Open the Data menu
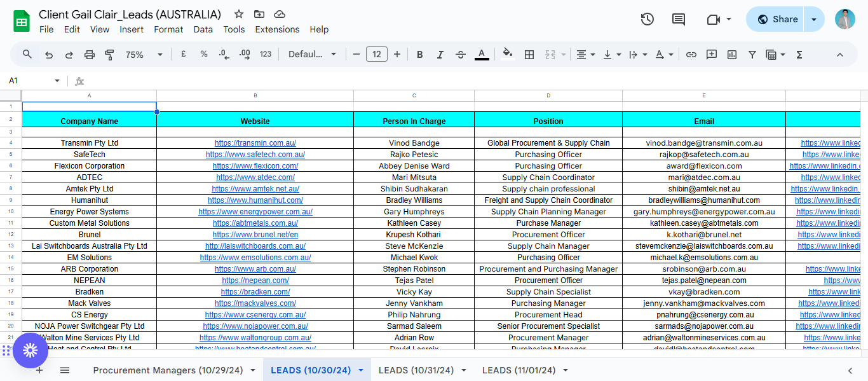Screen dimensions: 868x381 203,29
